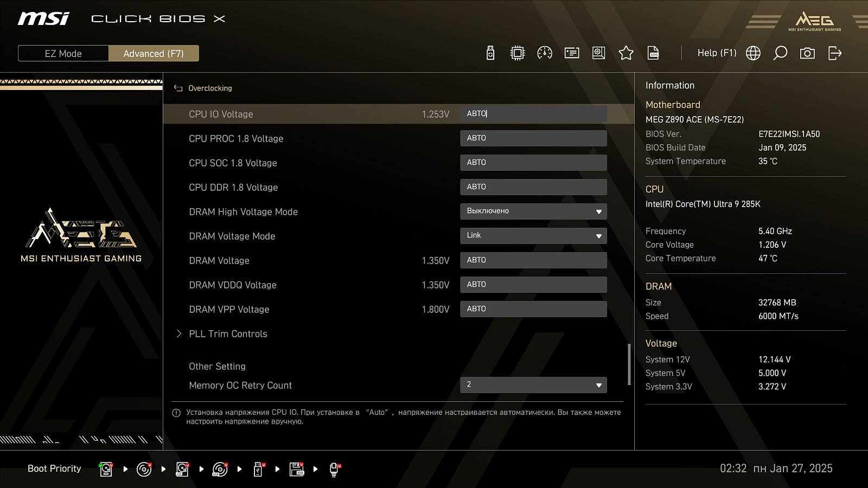
Task: Click the exit BIOS icon
Action: click(835, 53)
